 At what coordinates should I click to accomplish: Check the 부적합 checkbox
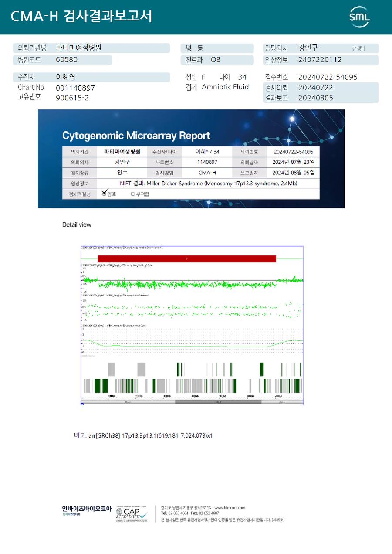click(x=133, y=194)
